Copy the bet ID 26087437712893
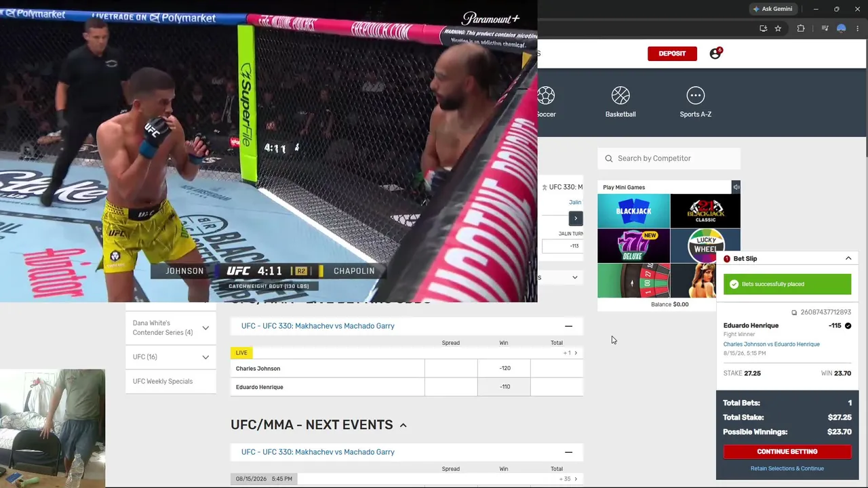868x488 pixels. (x=794, y=312)
